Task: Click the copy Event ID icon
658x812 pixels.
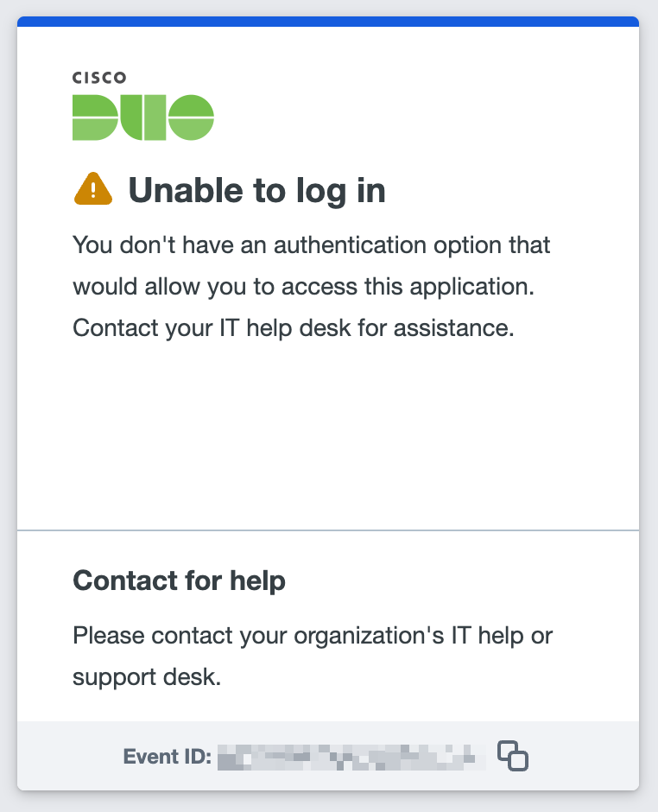Action: click(513, 756)
